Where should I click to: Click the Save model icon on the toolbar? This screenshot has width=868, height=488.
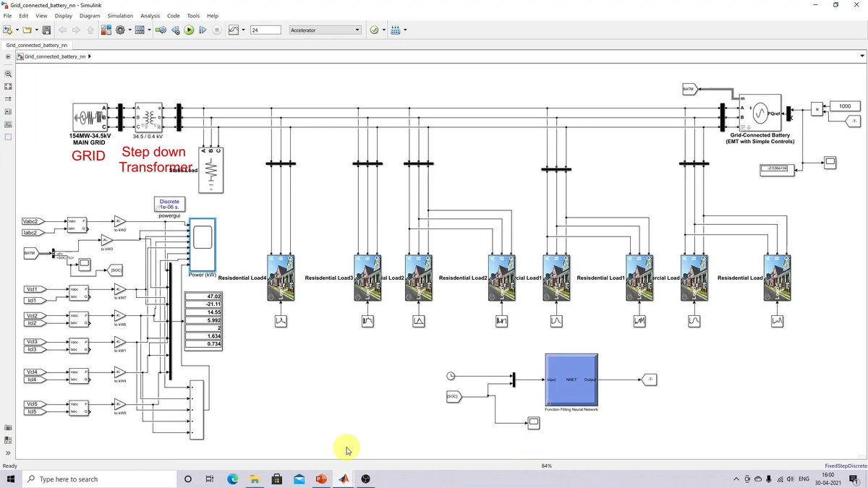point(46,30)
